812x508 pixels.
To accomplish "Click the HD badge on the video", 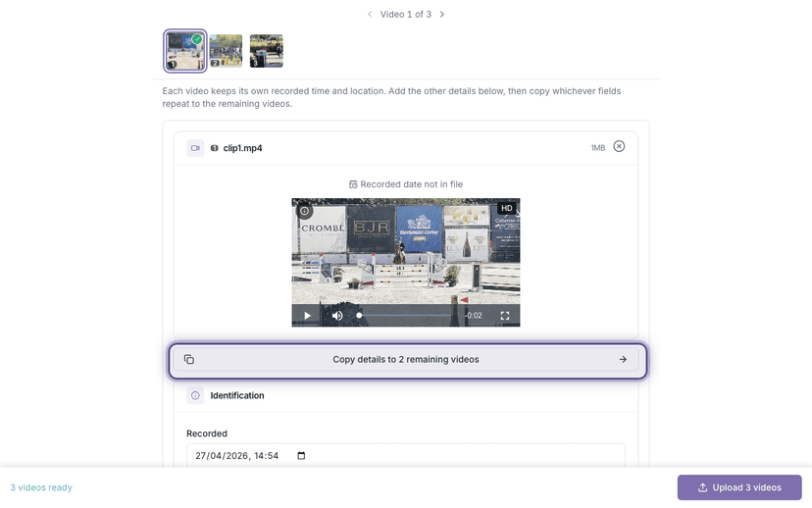I will 507,208.
